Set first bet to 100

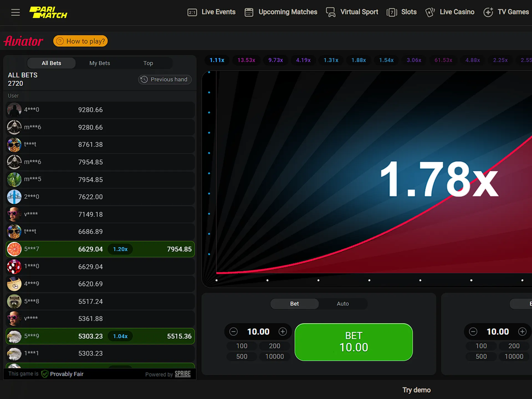(242, 346)
